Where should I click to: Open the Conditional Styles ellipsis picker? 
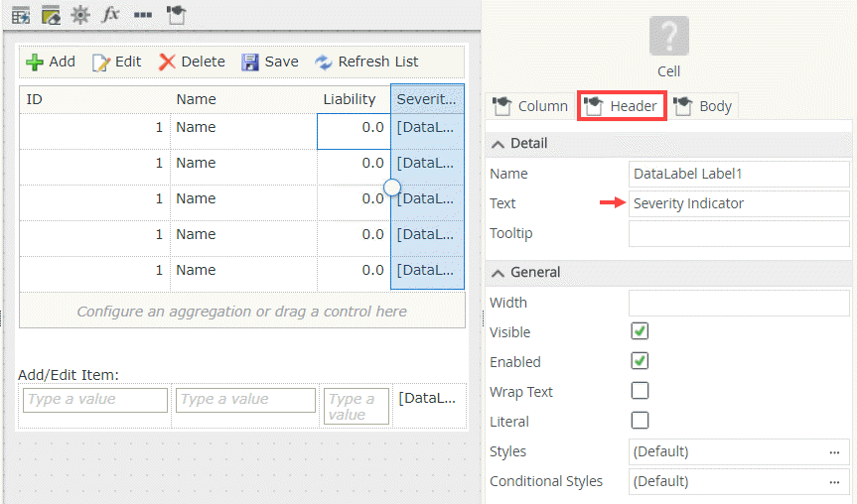click(x=835, y=481)
